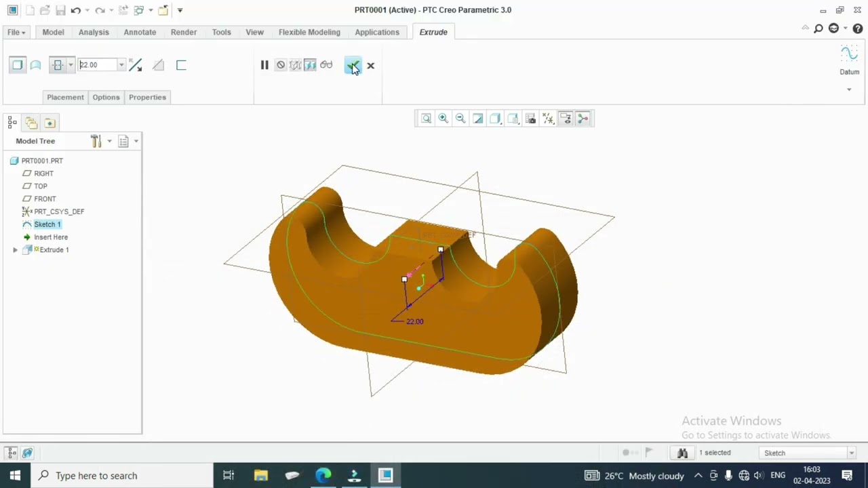The image size is (868, 488).
Task: Redo the last action
Action: pyautogui.click(x=100, y=10)
